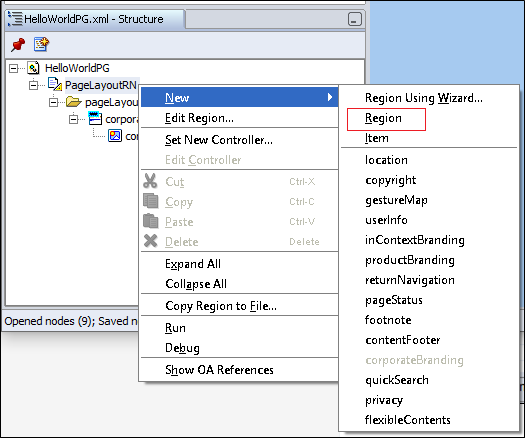Click the corporate branding window icon
The image size is (525, 438).
click(x=95, y=119)
